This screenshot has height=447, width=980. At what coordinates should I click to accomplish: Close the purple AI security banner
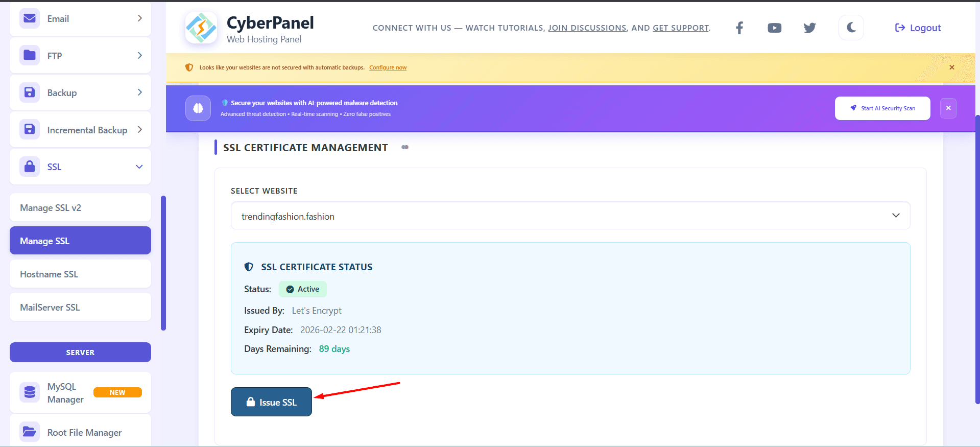pos(948,108)
